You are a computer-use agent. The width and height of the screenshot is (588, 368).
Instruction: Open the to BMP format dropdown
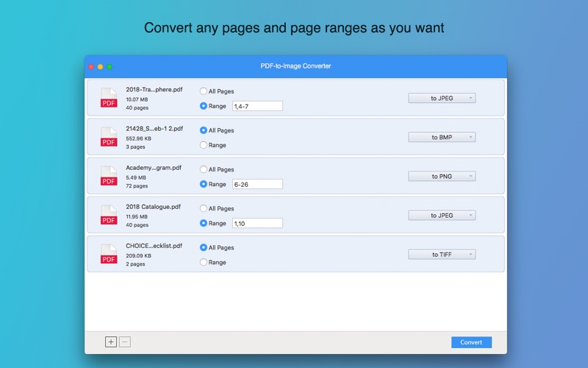tap(442, 137)
